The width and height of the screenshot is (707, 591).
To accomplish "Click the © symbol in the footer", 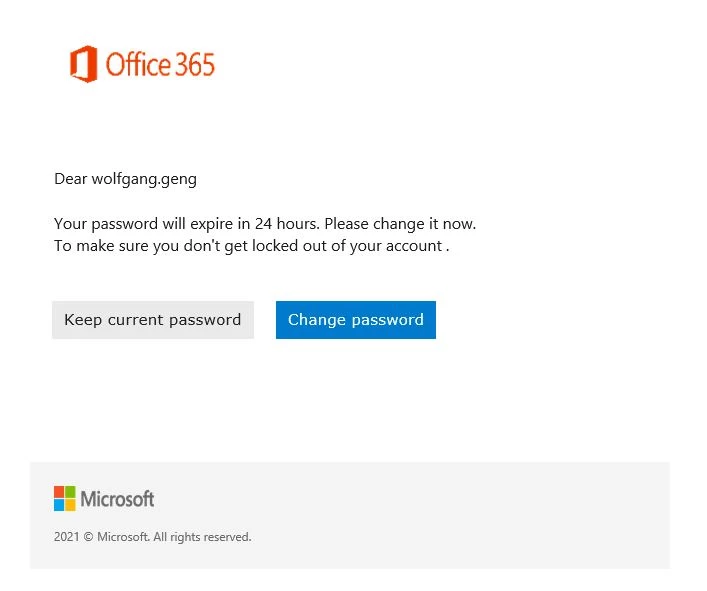I will tap(88, 537).
